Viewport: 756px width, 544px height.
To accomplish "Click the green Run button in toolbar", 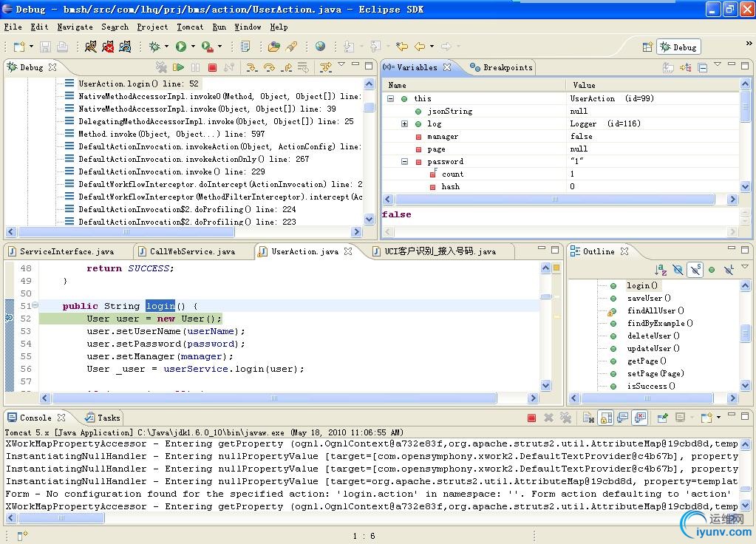I will point(181,47).
